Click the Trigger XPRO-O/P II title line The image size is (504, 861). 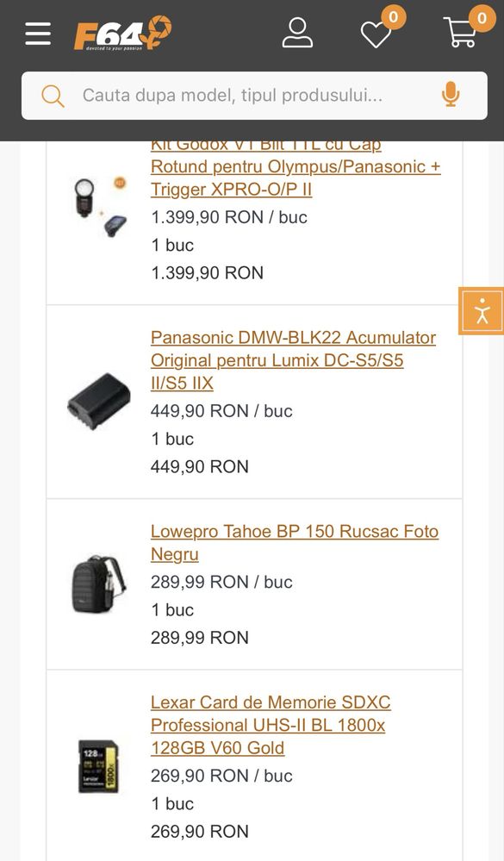click(x=231, y=190)
